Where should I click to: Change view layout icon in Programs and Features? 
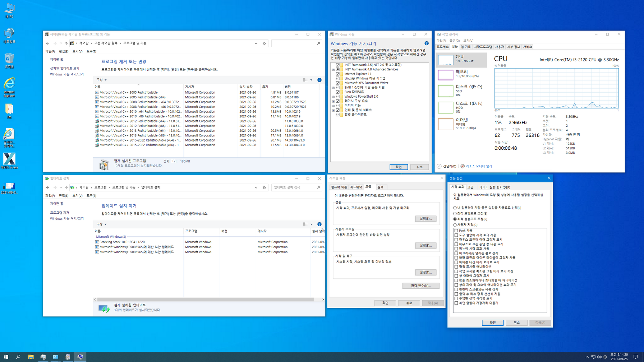click(305, 80)
